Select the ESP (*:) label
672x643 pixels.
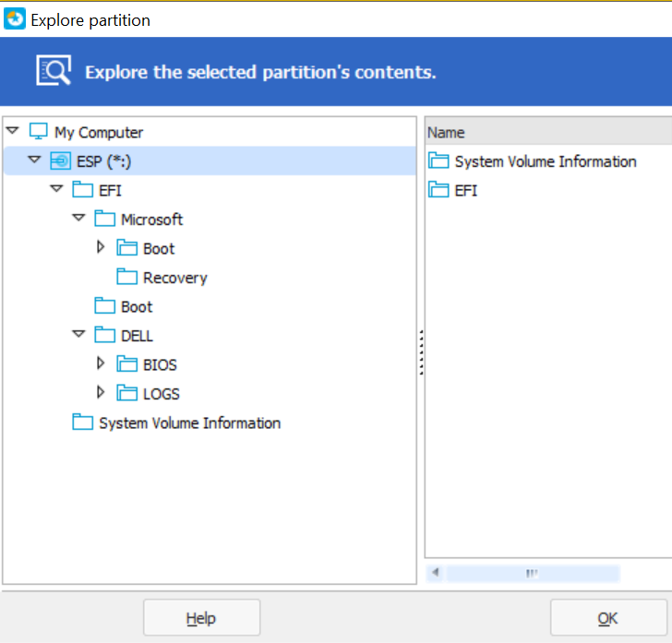[x=103, y=161]
